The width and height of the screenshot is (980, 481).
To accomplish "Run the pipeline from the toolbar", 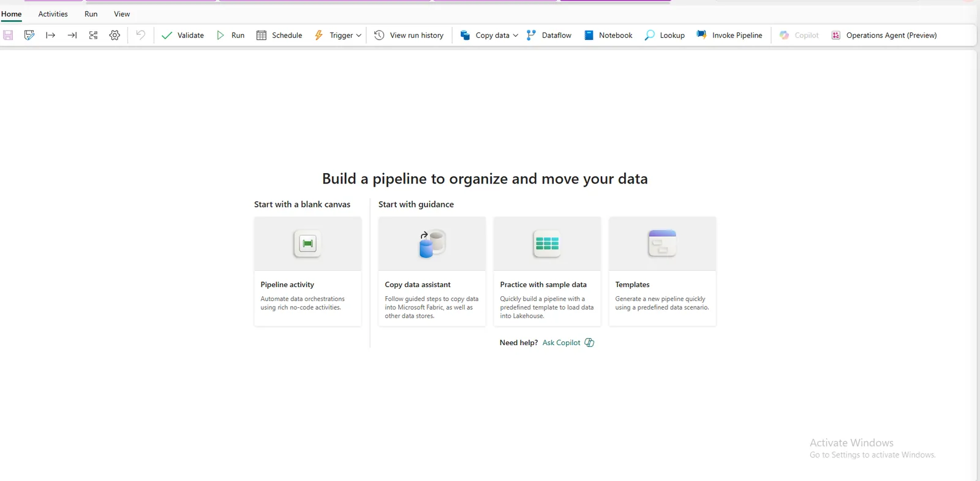I will click(x=230, y=35).
